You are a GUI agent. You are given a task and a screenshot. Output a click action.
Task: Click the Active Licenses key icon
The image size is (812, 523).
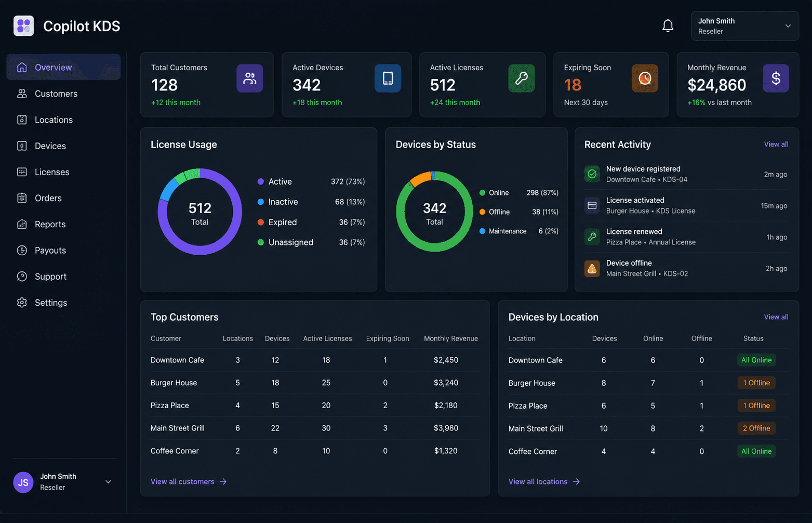pyautogui.click(x=521, y=78)
